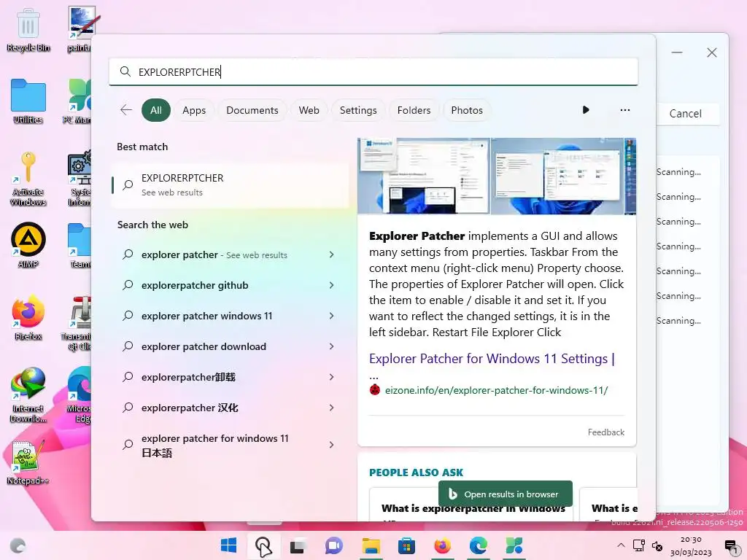Open the notification center icon

coord(731,547)
